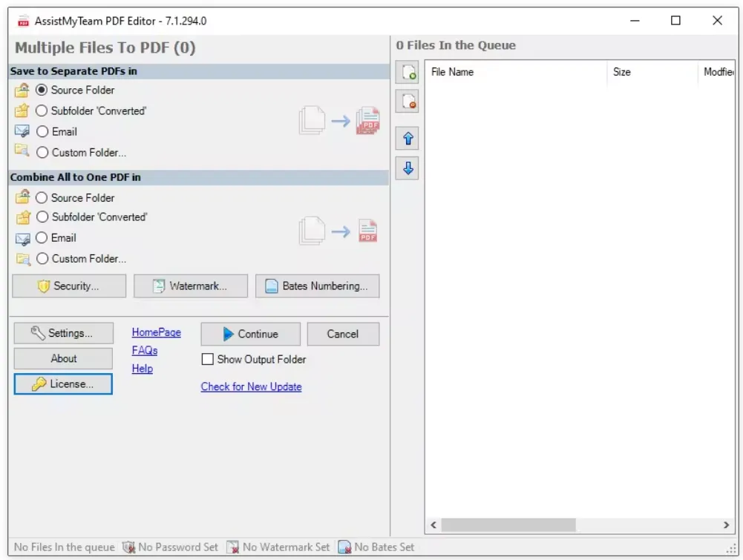
Task: Open the License dialog
Action: click(64, 384)
